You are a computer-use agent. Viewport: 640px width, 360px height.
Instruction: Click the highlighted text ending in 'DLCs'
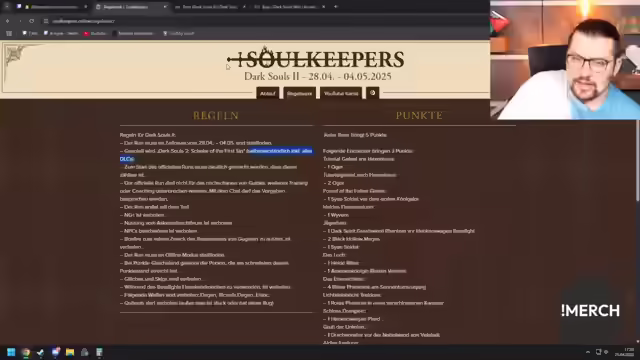click(x=216, y=155)
